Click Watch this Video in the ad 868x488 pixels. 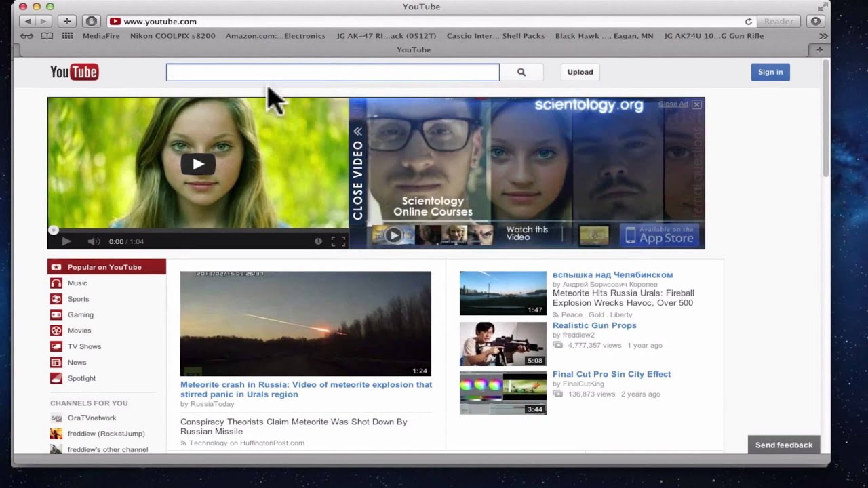point(527,233)
